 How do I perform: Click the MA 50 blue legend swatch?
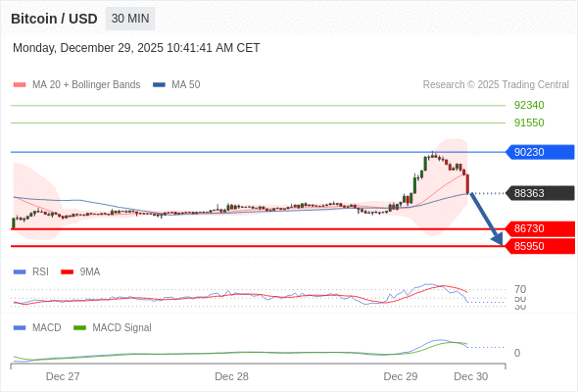[159, 85]
